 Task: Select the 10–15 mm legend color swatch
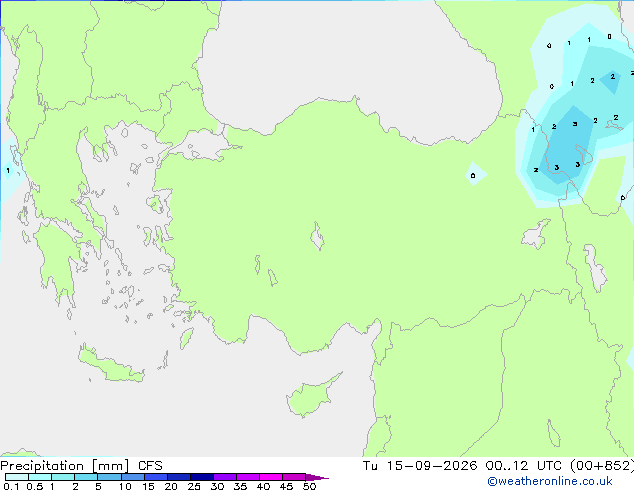tap(132, 477)
